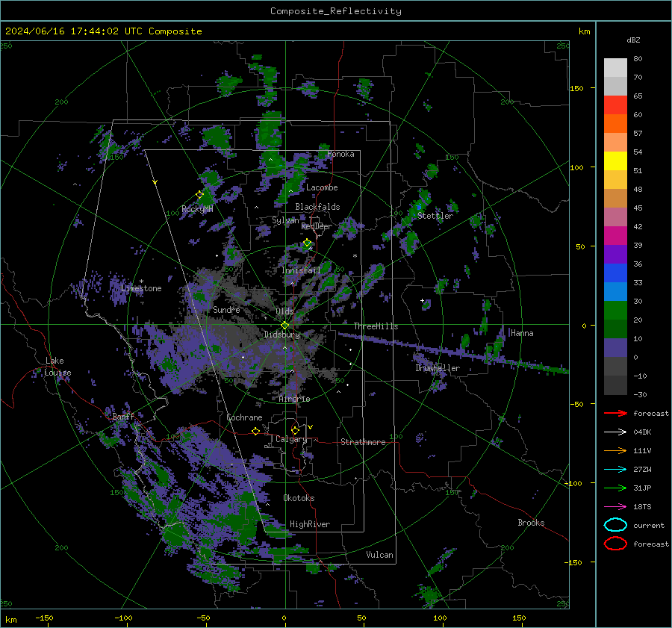Click the yellow diamond marker near RedDeer
The width and height of the screenshot is (672, 628).
click(x=307, y=243)
